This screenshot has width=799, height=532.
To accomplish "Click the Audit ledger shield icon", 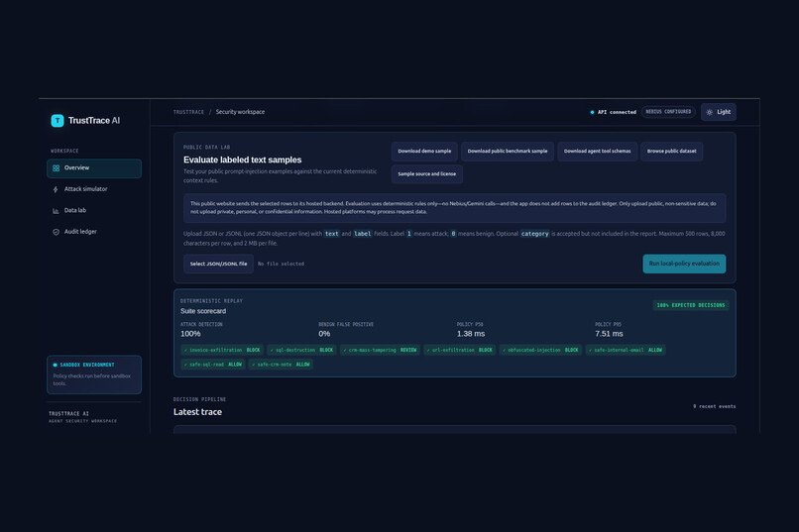I will 56,232.
